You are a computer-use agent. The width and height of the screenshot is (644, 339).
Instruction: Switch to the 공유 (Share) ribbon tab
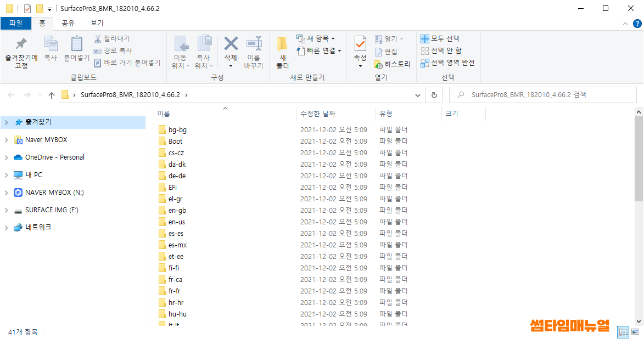pos(68,24)
